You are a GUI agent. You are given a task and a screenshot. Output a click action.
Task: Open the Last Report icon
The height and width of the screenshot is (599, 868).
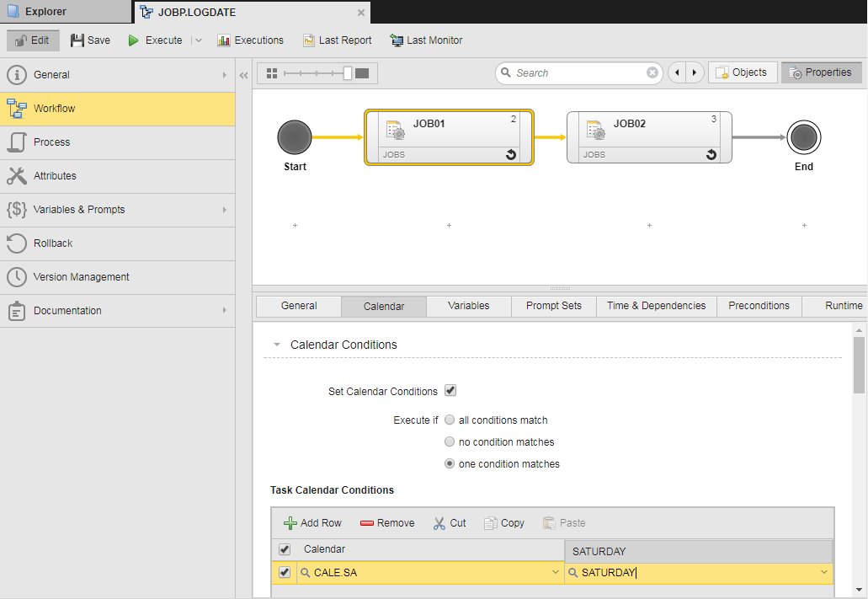309,40
